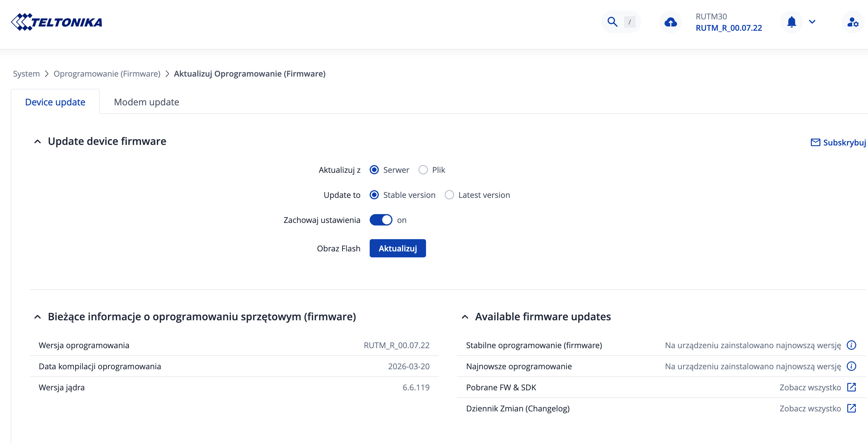The width and height of the screenshot is (868, 443).
Task: Click info icon for Najnowsze oprogramowanie
Action: [x=851, y=366]
